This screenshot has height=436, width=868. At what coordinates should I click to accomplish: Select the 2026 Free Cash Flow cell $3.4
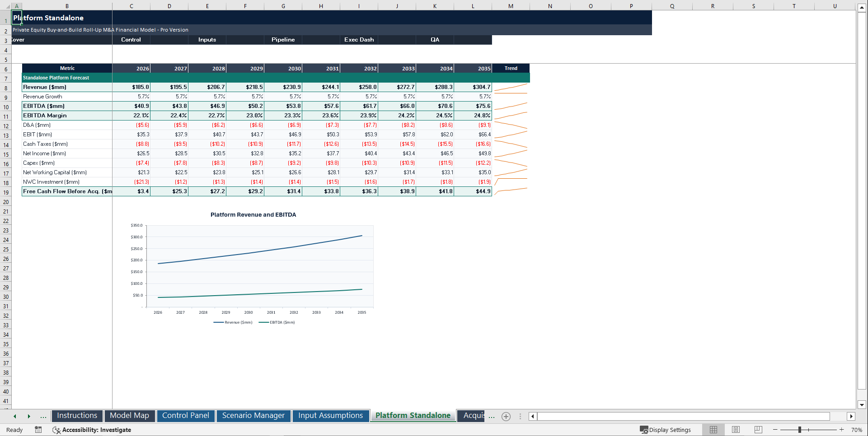point(131,191)
